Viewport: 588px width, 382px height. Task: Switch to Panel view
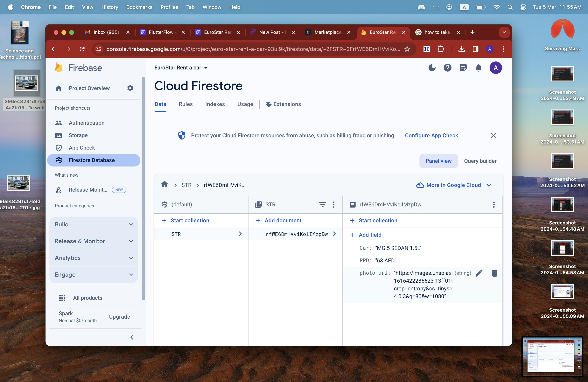tap(438, 161)
